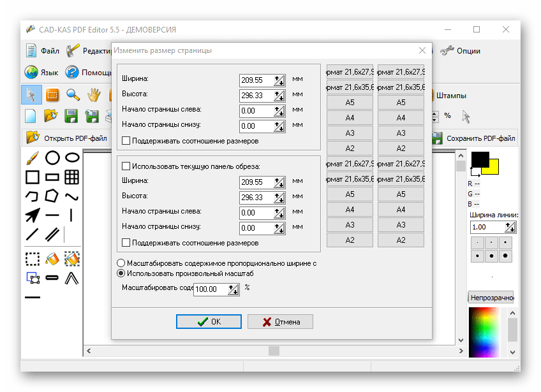Select the diagonal line tool
Screen dimensions: 541x392
point(33,235)
